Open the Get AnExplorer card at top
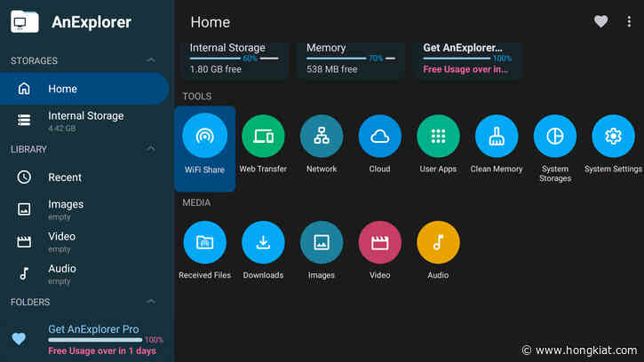The height and width of the screenshot is (362, 644). pos(468,60)
